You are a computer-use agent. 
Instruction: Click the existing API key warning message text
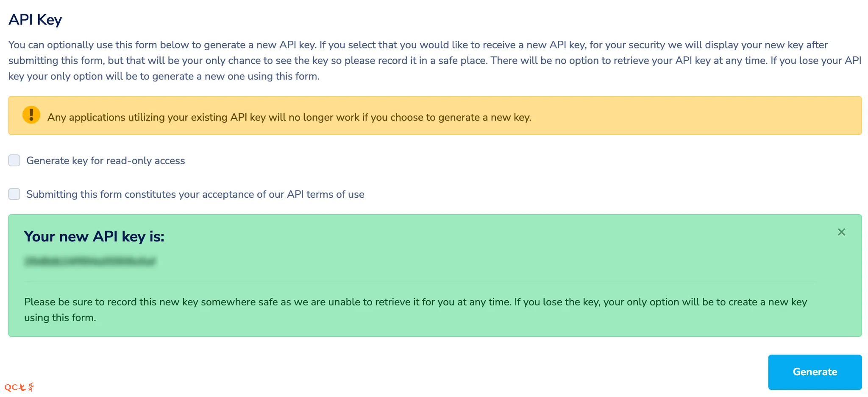click(x=289, y=117)
